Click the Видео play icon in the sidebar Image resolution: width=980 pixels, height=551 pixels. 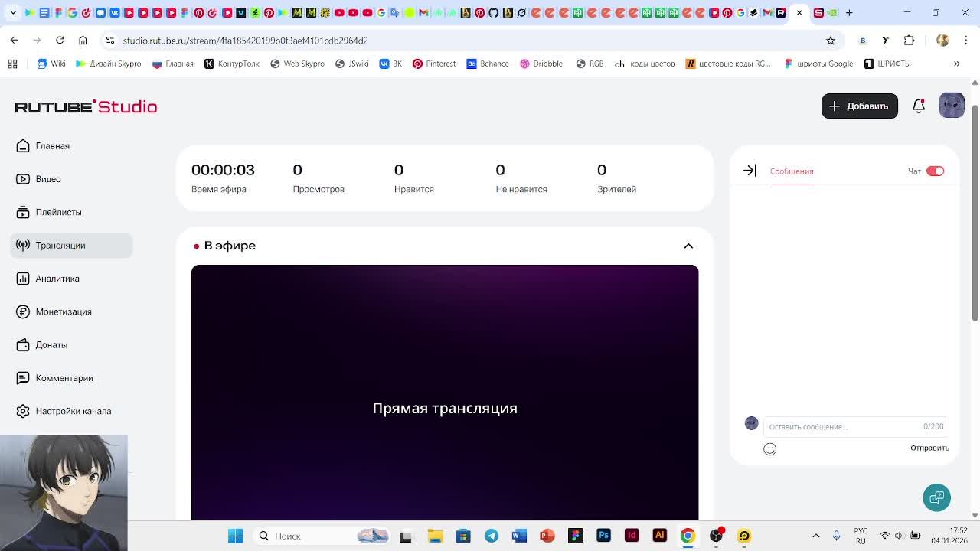click(x=23, y=179)
